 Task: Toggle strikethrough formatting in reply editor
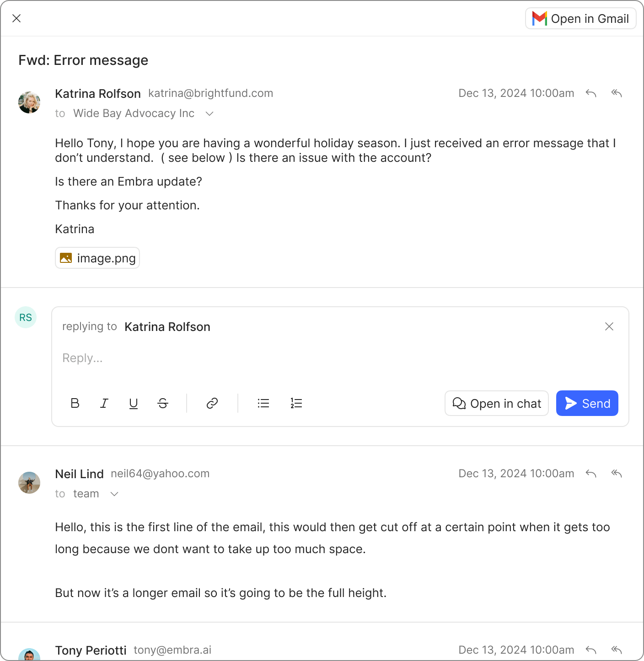163,403
